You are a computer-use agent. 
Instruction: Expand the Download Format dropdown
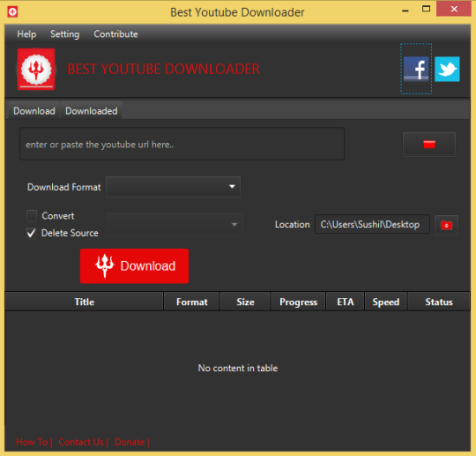pyautogui.click(x=173, y=186)
